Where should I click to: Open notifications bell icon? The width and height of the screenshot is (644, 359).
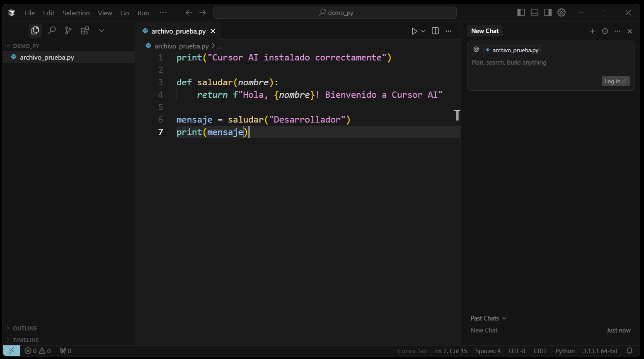click(x=629, y=351)
